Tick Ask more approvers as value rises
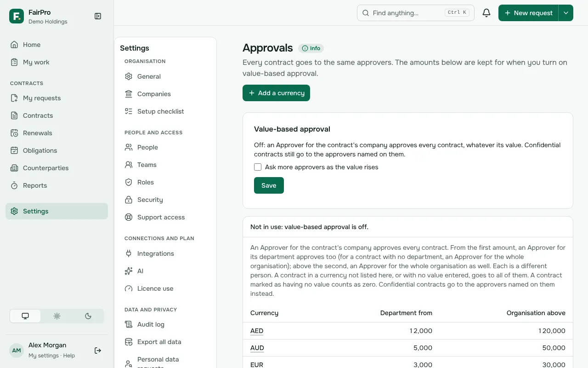Screen dimensions: 588x368 click(x=258, y=167)
